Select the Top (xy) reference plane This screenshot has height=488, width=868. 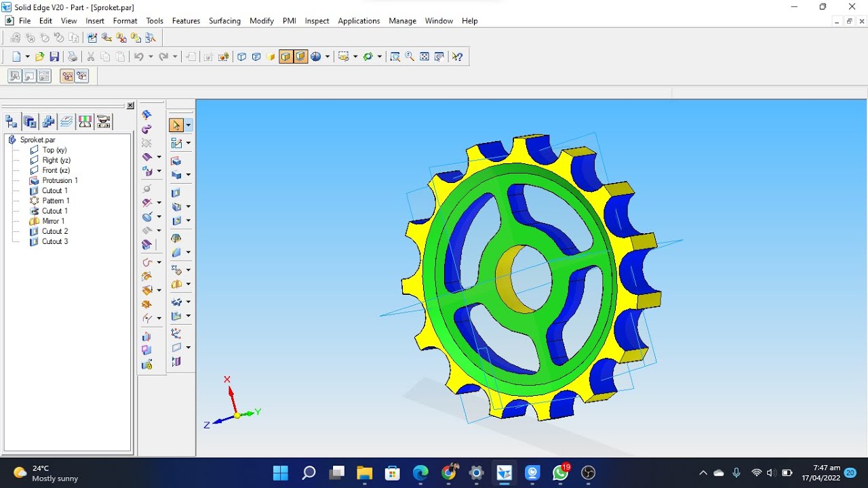54,150
